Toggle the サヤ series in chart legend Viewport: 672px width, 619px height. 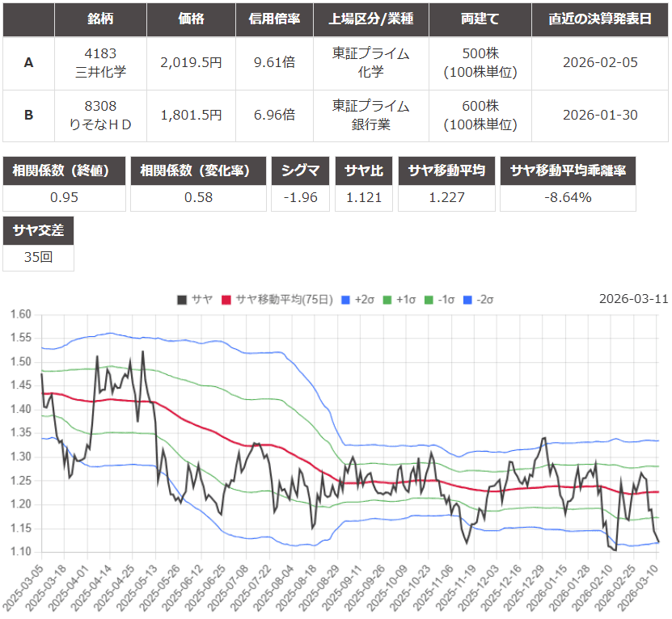click(195, 300)
